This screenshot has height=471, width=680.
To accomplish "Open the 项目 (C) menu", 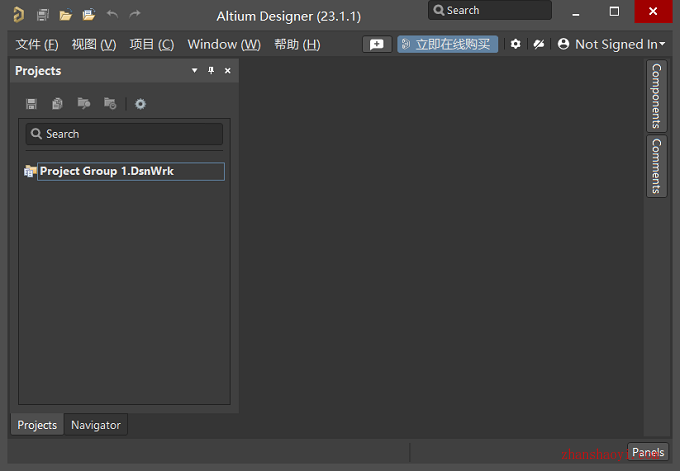I will point(152,44).
